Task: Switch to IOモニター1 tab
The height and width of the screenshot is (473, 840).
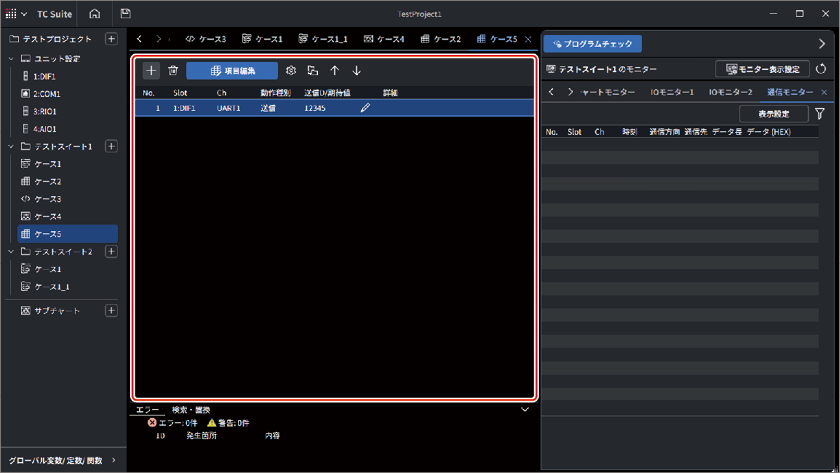Action: (672, 92)
